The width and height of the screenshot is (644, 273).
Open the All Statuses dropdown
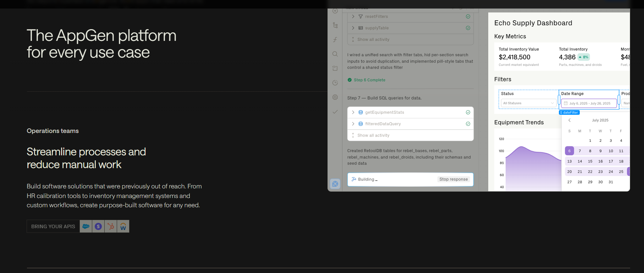coord(528,103)
